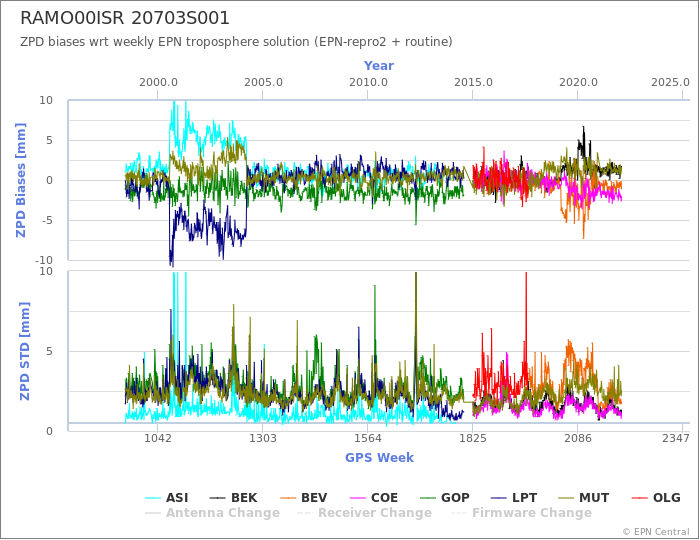The width and height of the screenshot is (700, 540).
Task: Click the 1825 GPS week tick label
Action: coord(473,438)
